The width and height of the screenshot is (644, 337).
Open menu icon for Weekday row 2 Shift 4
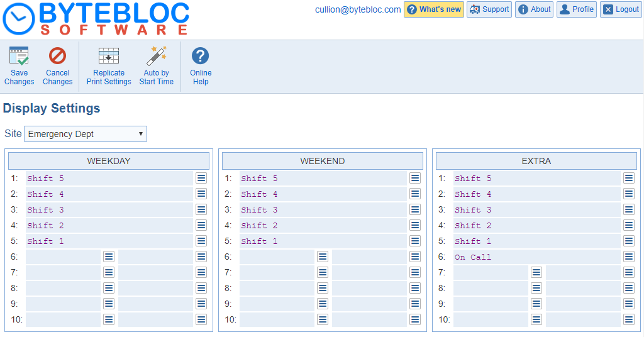[x=201, y=194]
